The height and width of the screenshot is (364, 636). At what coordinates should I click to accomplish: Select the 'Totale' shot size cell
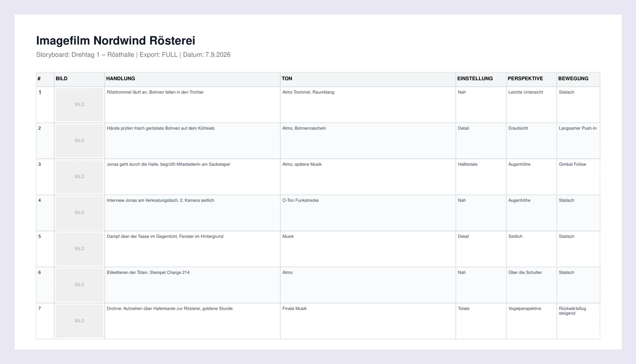(x=481, y=321)
